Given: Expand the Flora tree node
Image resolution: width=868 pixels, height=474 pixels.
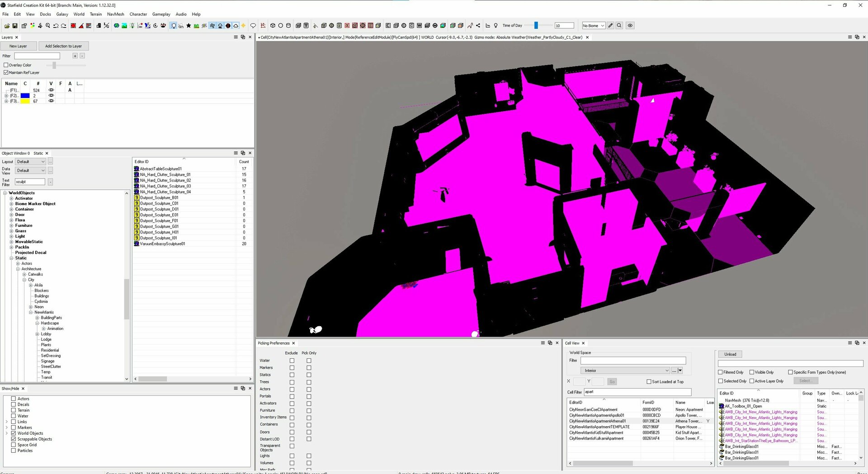Looking at the screenshot, I should point(11,220).
